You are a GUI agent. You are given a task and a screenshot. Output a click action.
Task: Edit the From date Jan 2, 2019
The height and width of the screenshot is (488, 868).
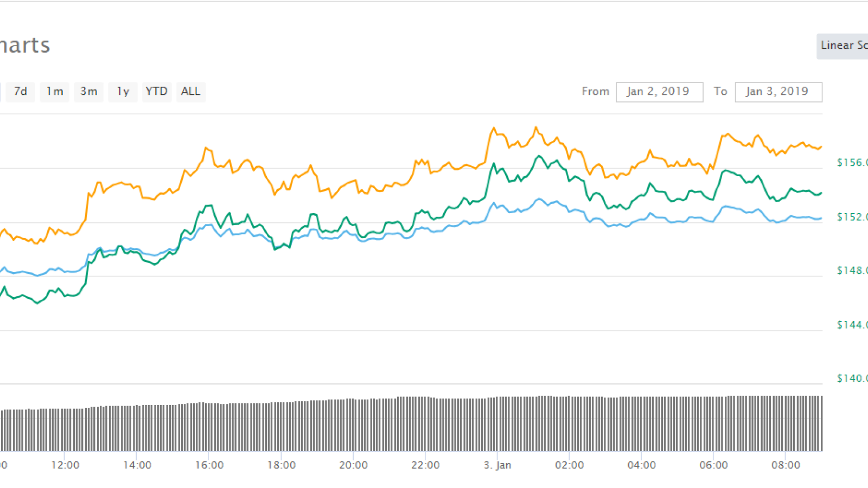coord(660,92)
